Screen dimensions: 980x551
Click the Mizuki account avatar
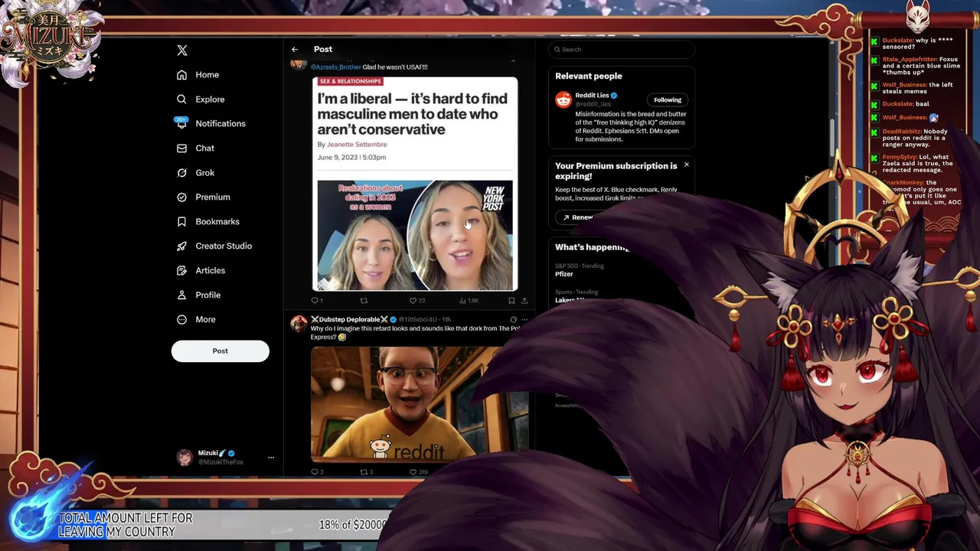click(x=185, y=458)
